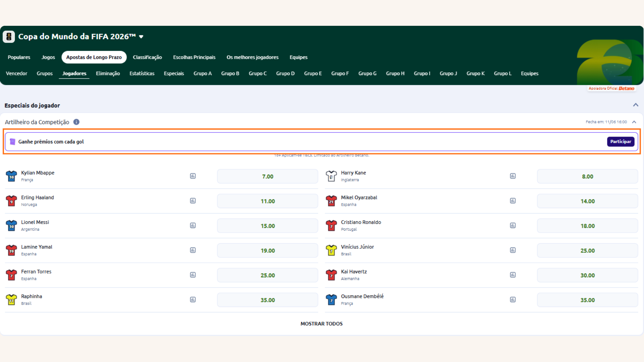
Task: Click Vinícius Júnior's yellow jersey icon
Action: pos(331,250)
